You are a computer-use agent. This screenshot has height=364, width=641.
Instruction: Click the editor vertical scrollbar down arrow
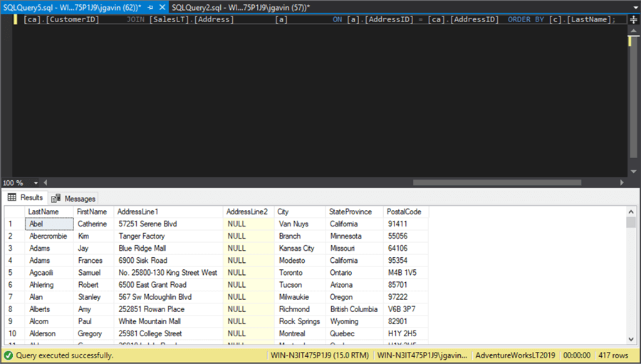(x=634, y=172)
